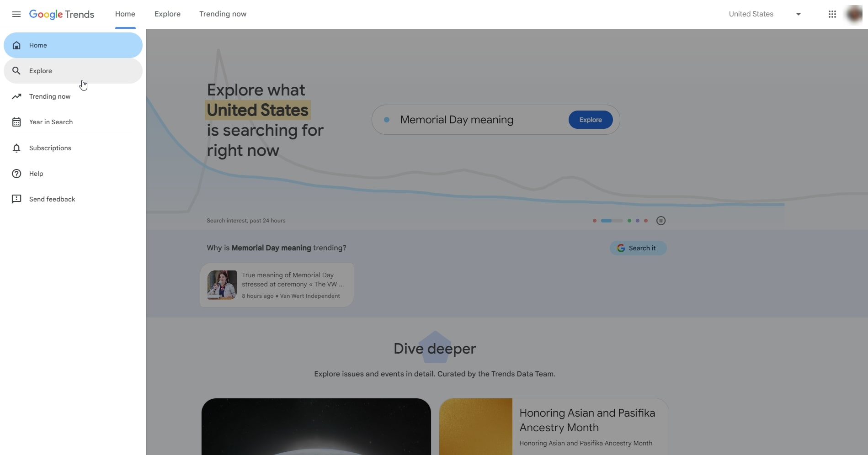Image resolution: width=868 pixels, height=455 pixels.
Task: Select the green carousel dot
Action: [x=629, y=221]
